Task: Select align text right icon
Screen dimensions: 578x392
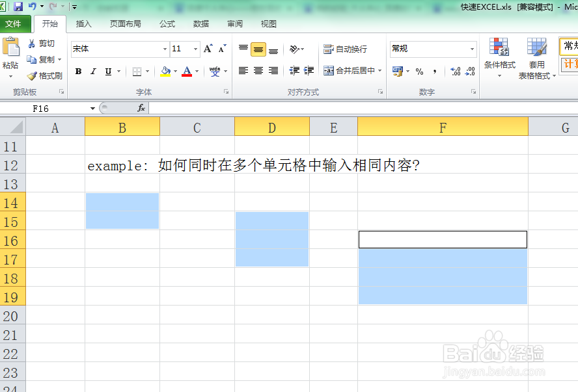Action: tap(273, 71)
